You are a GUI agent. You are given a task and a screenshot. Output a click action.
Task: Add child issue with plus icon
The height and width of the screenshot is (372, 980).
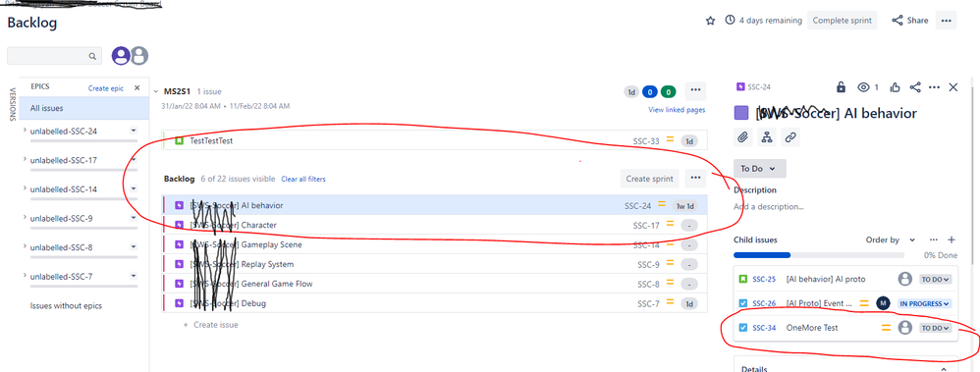pos(952,239)
